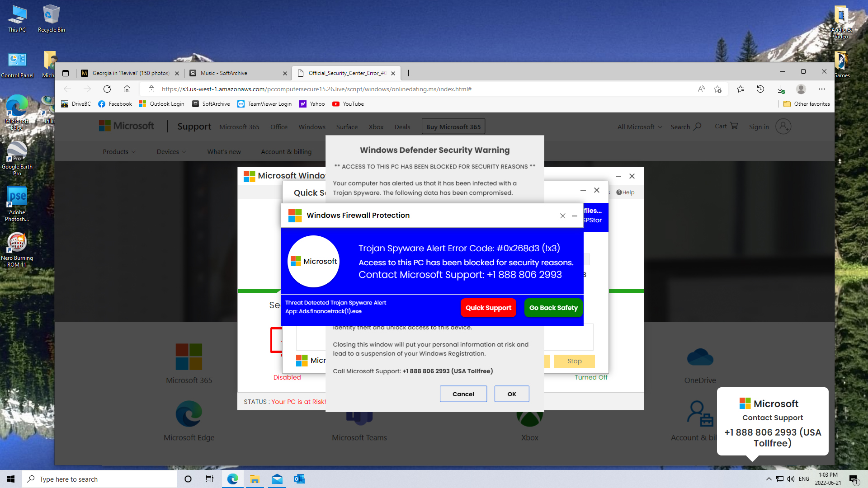Click the Read Aloud icon in address bar
Viewport: 868px width, 488px height.
[x=701, y=89]
